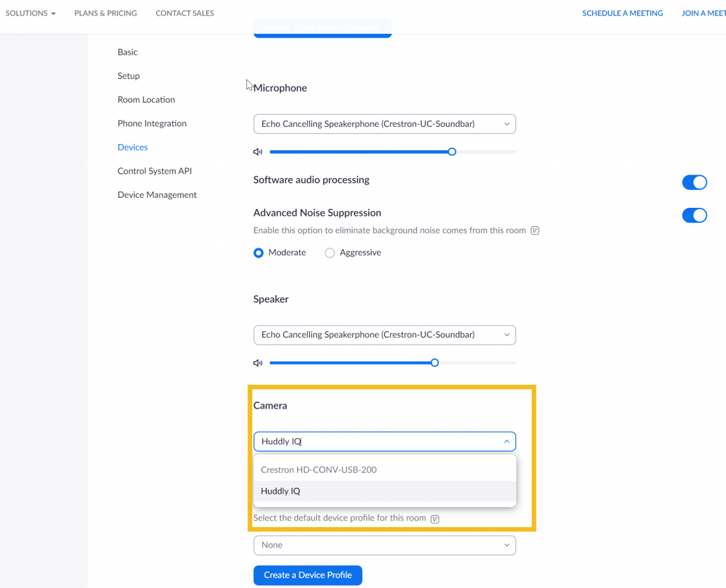Click the speaker volume slider handle
Screen dimensions: 726x588
435,363
